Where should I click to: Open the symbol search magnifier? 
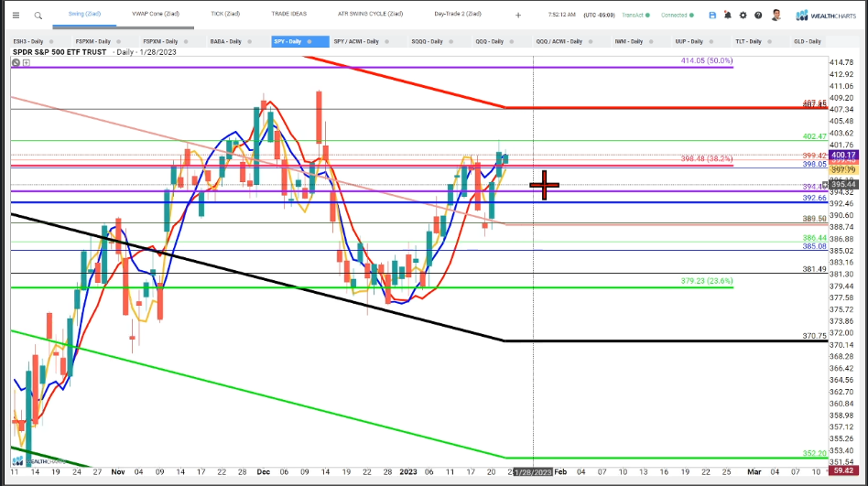click(38, 16)
